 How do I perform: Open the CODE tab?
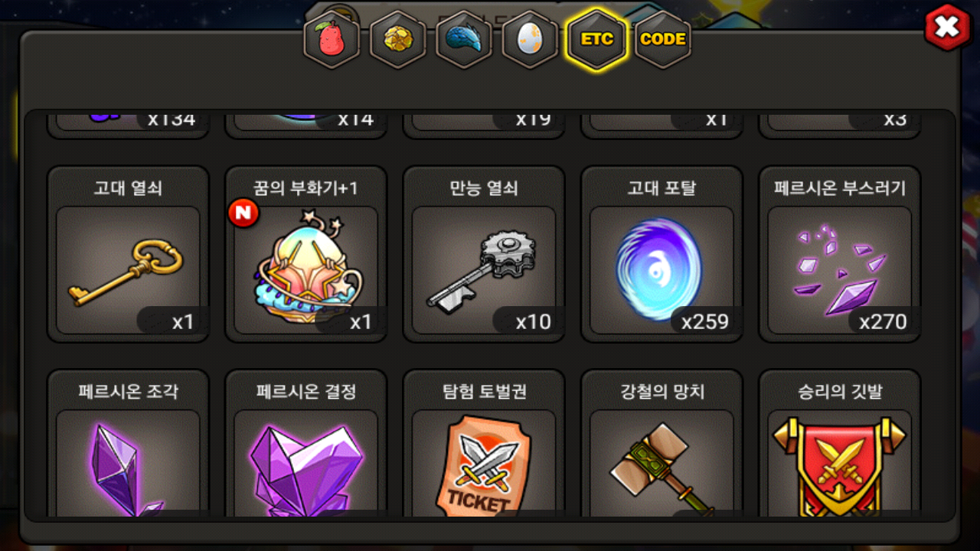coord(662,40)
